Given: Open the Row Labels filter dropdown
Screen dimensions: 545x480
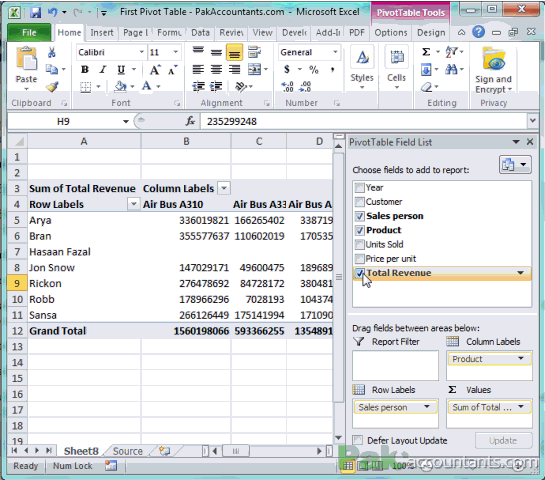Looking at the screenshot, I should click(133, 204).
